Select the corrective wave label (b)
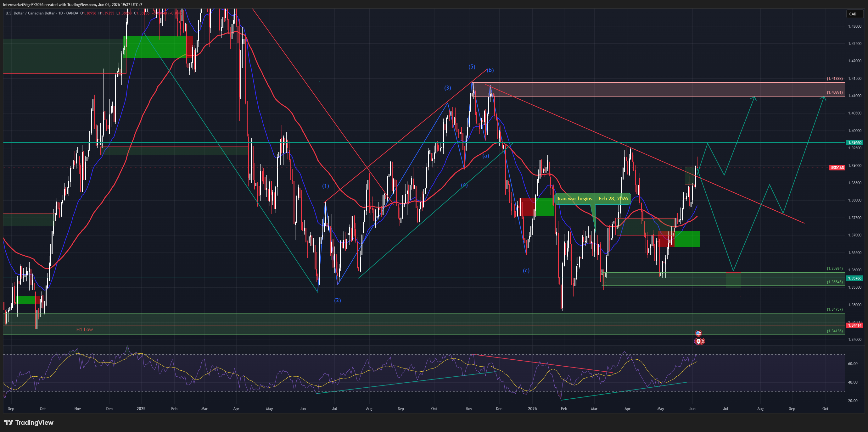This screenshot has height=432, width=868. click(490, 70)
